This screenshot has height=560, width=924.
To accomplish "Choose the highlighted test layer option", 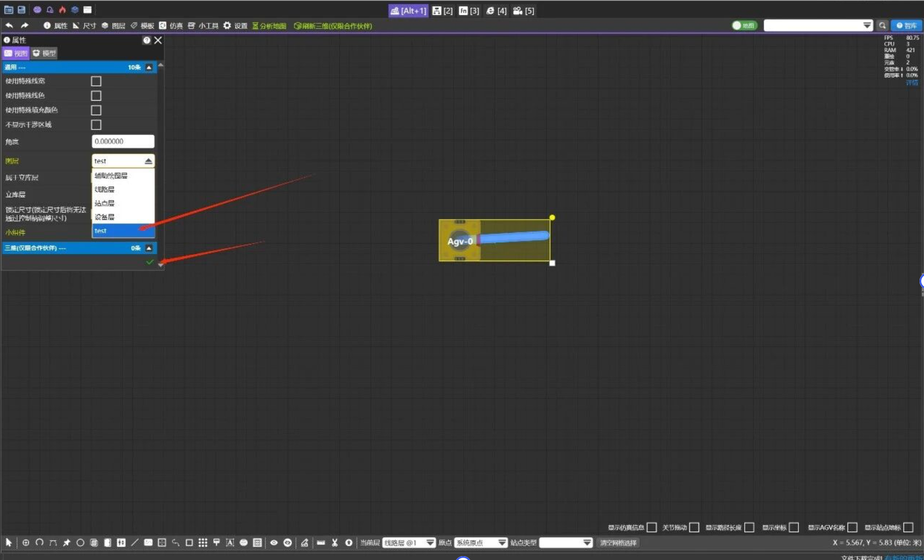I will pyautogui.click(x=123, y=231).
